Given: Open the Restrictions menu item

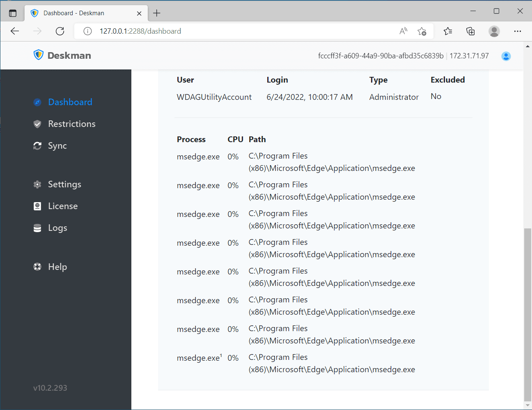Looking at the screenshot, I should coord(71,124).
